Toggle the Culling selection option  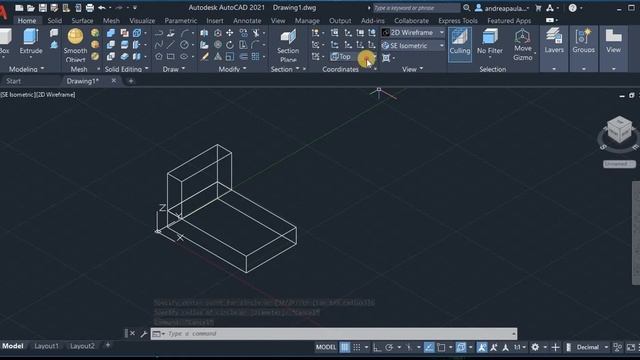460,44
